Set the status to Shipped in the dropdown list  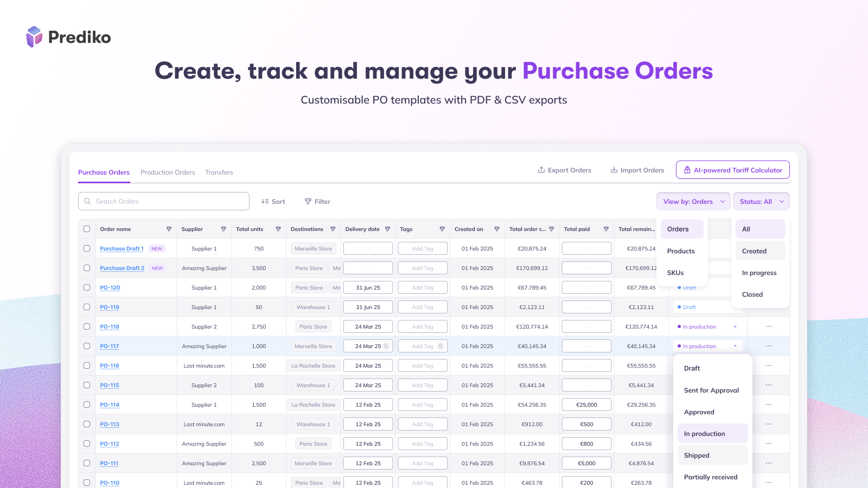point(713,455)
